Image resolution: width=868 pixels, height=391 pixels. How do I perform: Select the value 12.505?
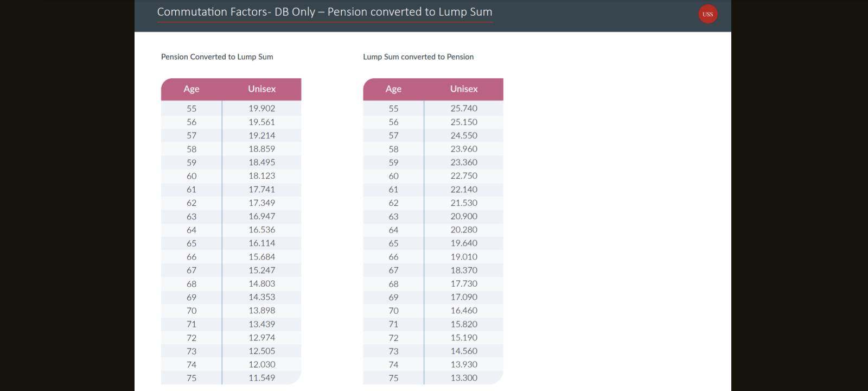pyautogui.click(x=262, y=351)
